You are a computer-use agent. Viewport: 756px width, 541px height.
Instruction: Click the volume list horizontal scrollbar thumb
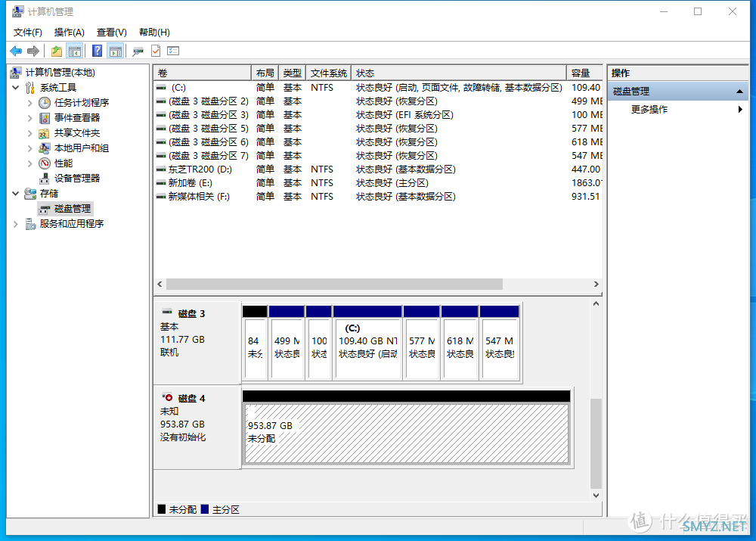click(334, 284)
